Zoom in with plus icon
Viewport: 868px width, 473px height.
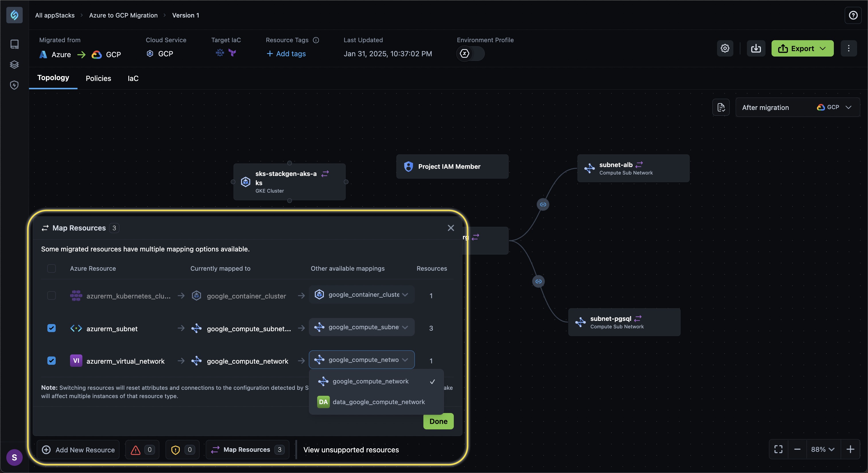tap(850, 449)
